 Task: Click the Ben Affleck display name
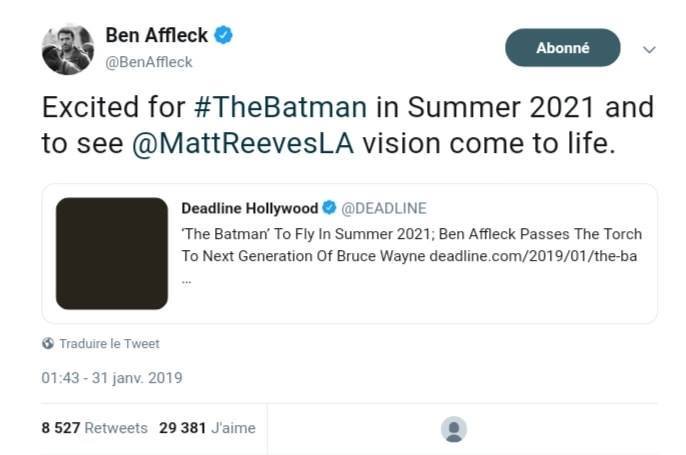(156, 36)
